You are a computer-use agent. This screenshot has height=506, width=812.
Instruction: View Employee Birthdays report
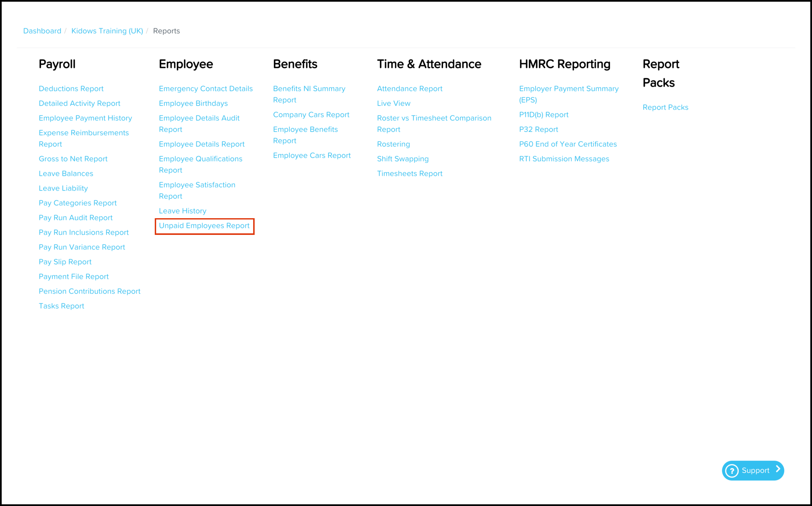pos(193,103)
